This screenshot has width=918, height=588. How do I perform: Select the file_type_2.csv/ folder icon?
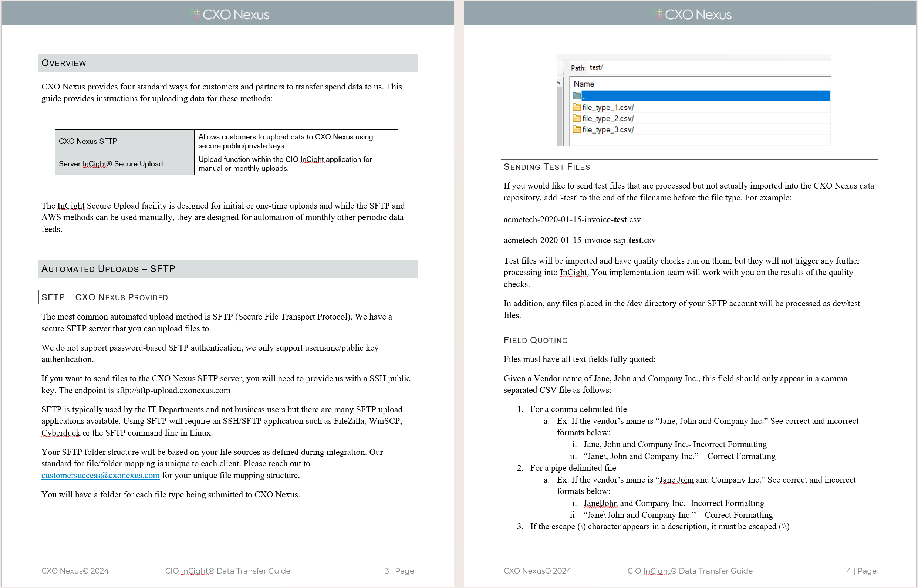tap(577, 118)
